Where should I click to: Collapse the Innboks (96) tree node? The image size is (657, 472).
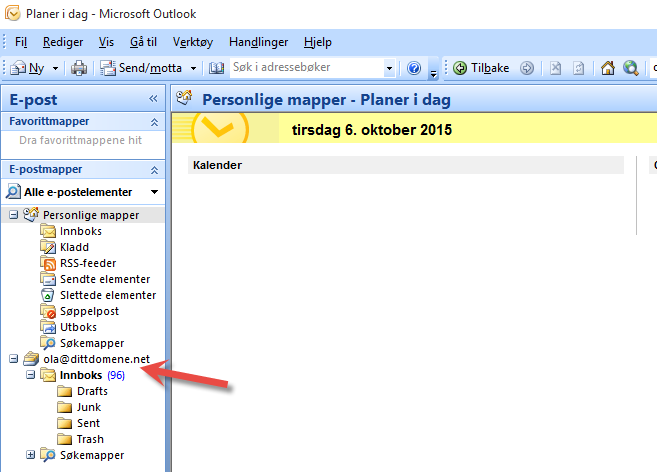point(31,374)
